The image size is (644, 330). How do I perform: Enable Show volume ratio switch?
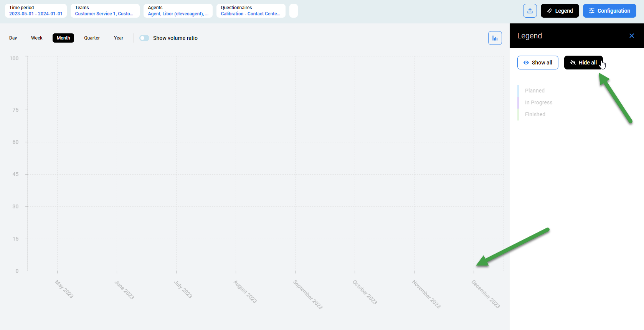(x=144, y=38)
